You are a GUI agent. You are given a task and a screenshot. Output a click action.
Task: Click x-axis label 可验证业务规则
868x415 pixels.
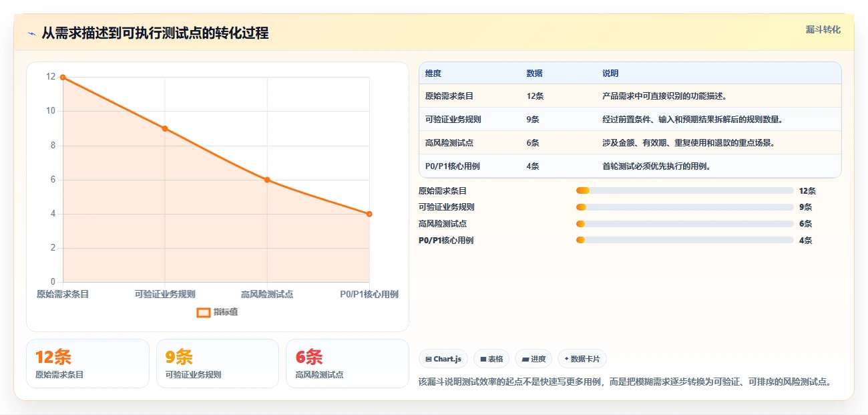click(x=165, y=294)
